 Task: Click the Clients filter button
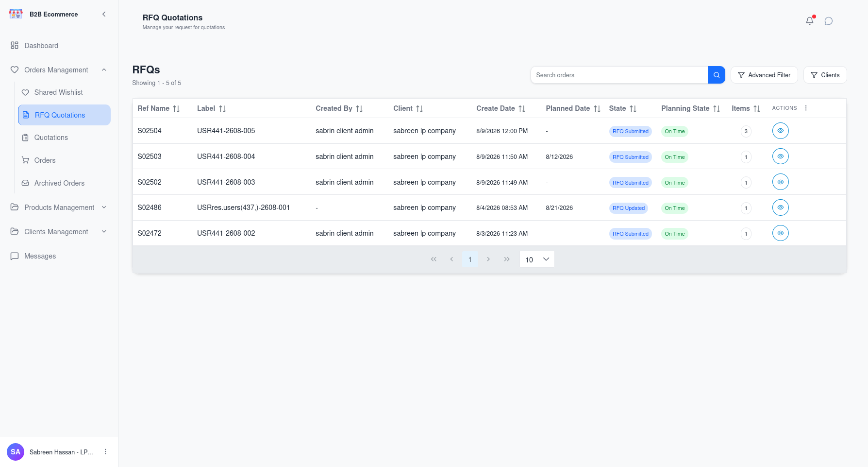825,75
